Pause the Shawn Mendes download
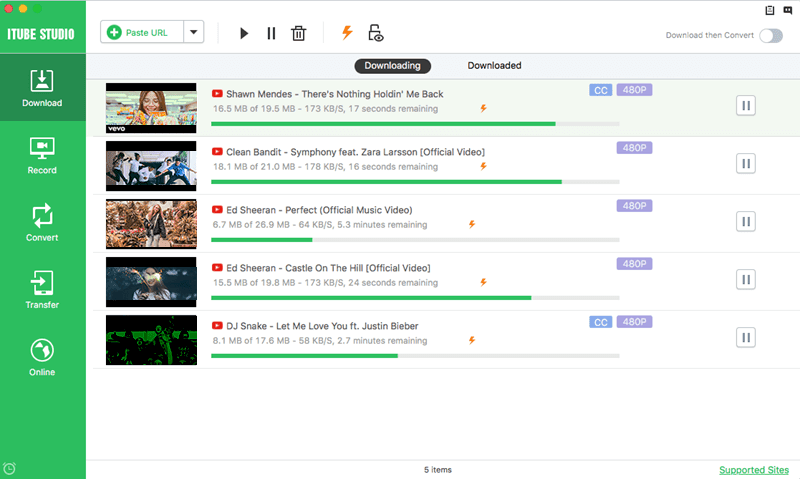 pyautogui.click(x=745, y=105)
